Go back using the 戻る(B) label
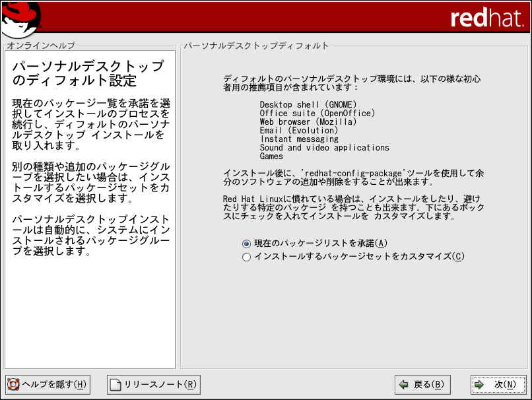 click(x=428, y=384)
